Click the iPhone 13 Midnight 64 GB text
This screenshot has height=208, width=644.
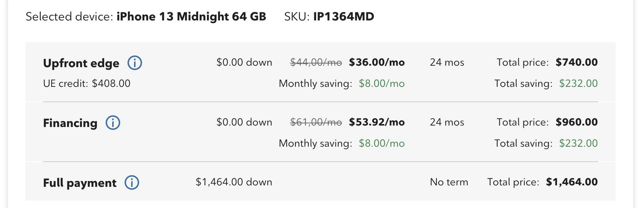[191, 16]
